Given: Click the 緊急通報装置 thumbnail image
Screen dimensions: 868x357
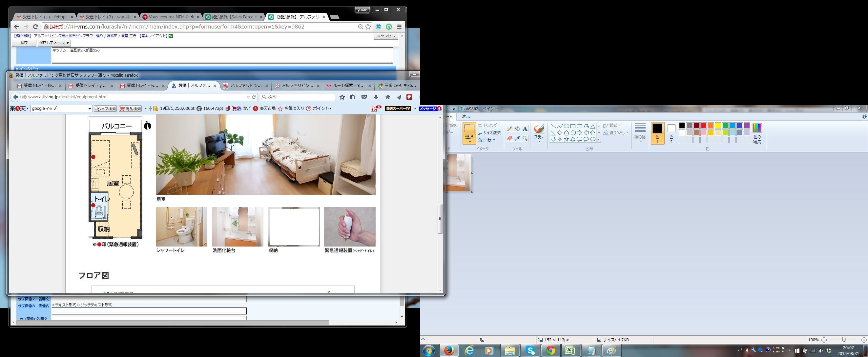Looking at the screenshot, I should (350, 227).
